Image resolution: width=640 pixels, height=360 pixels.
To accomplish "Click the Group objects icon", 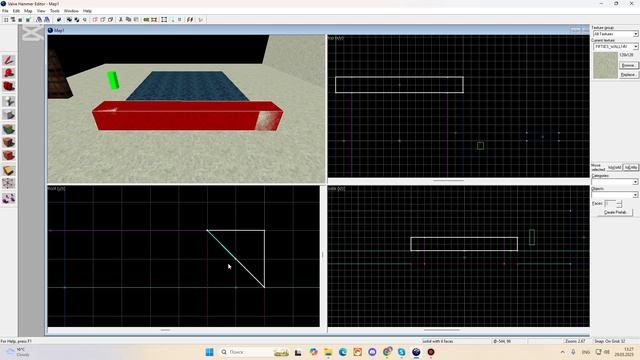I will tap(69, 20).
